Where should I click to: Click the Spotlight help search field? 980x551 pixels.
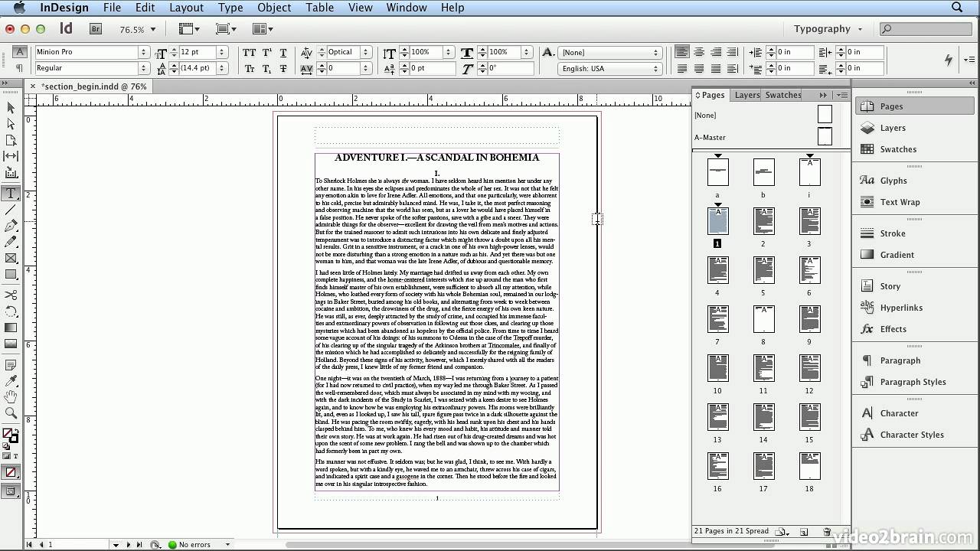pos(925,29)
